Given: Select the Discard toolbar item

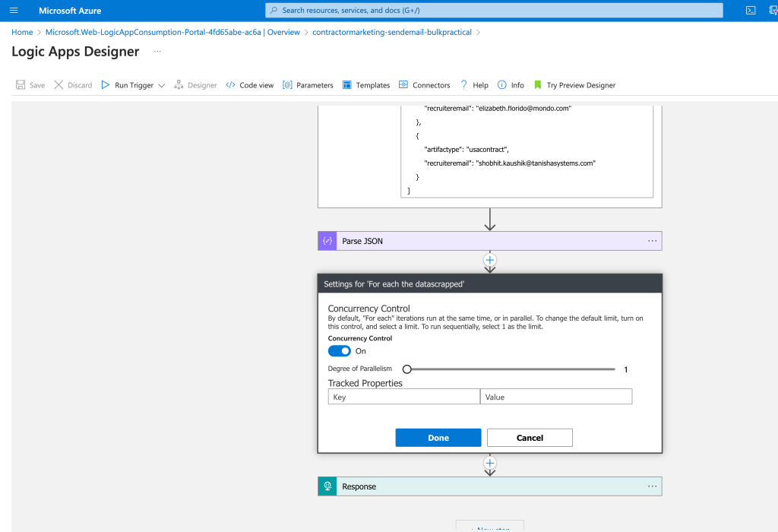Looking at the screenshot, I should (x=73, y=85).
